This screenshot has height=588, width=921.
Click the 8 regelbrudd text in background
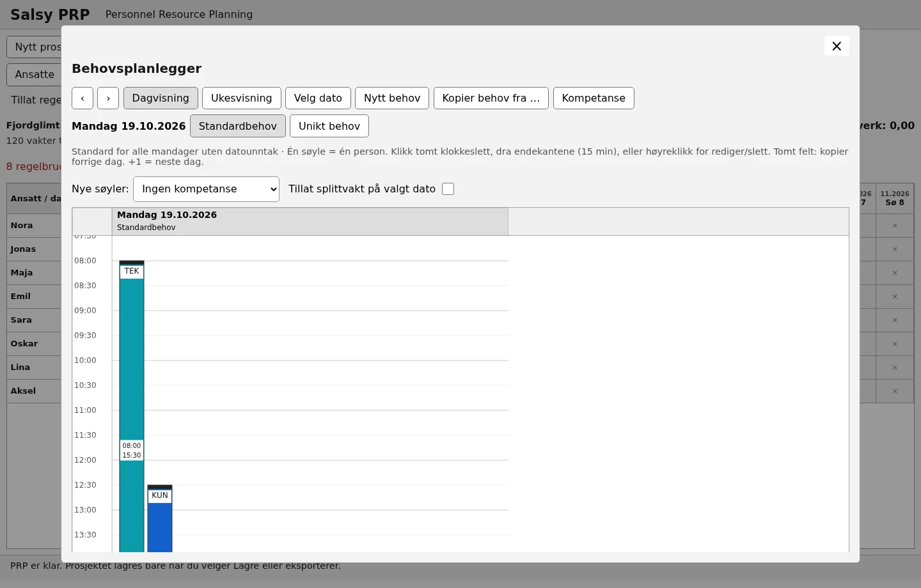pos(34,167)
